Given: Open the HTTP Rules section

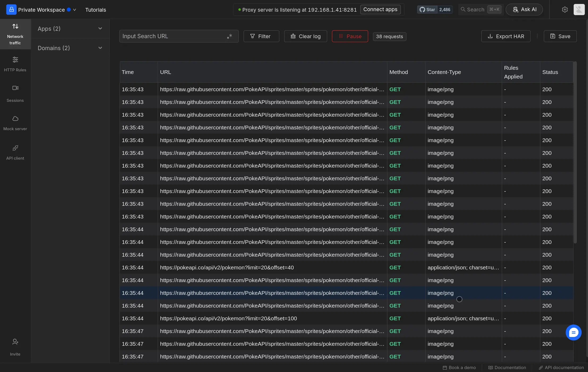Looking at the screenshot, I should pos(15,64).
